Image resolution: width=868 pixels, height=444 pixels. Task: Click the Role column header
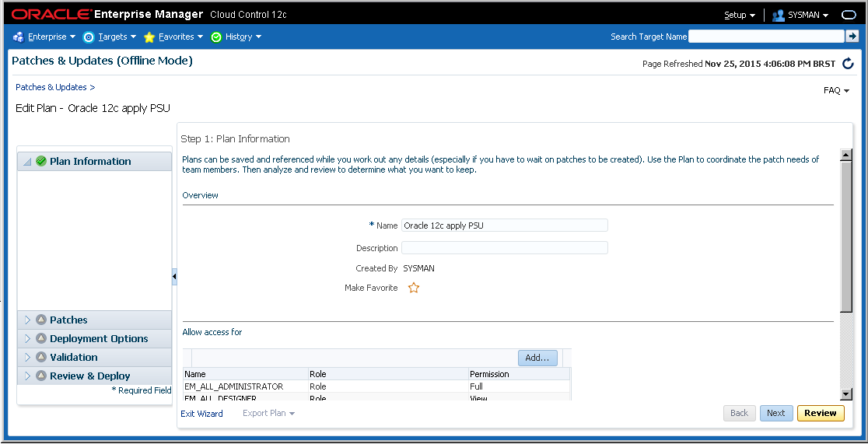point(388,374)
